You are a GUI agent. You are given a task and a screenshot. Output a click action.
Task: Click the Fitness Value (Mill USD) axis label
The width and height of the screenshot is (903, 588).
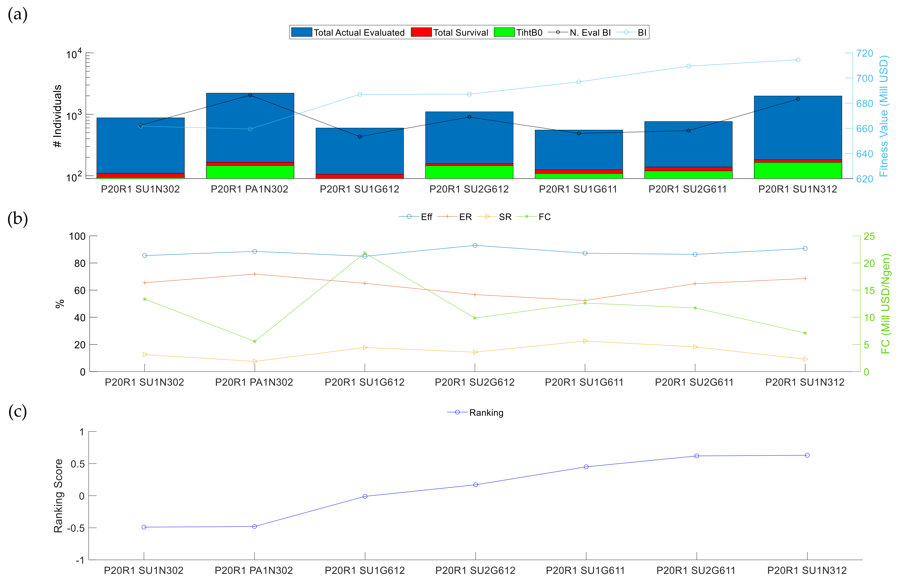(x=884, y=116)
